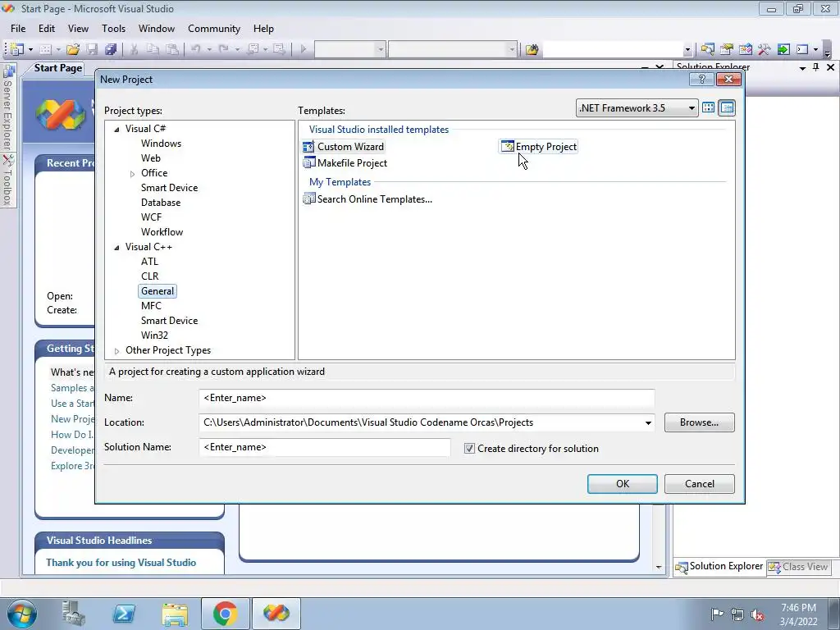The height and width of the screenshot is (630, 840).
Task: Open Object Browser toolbar icon
Action: click(x=745, y=49)
